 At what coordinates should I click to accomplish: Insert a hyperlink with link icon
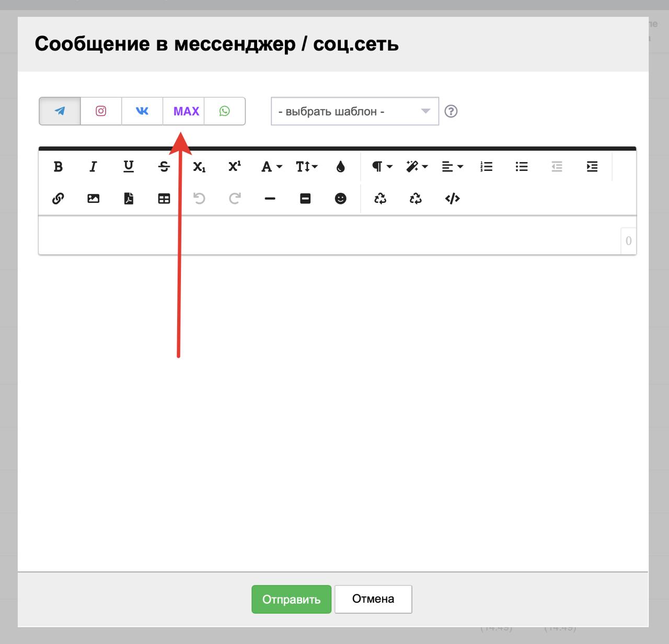tap(58, 199)
